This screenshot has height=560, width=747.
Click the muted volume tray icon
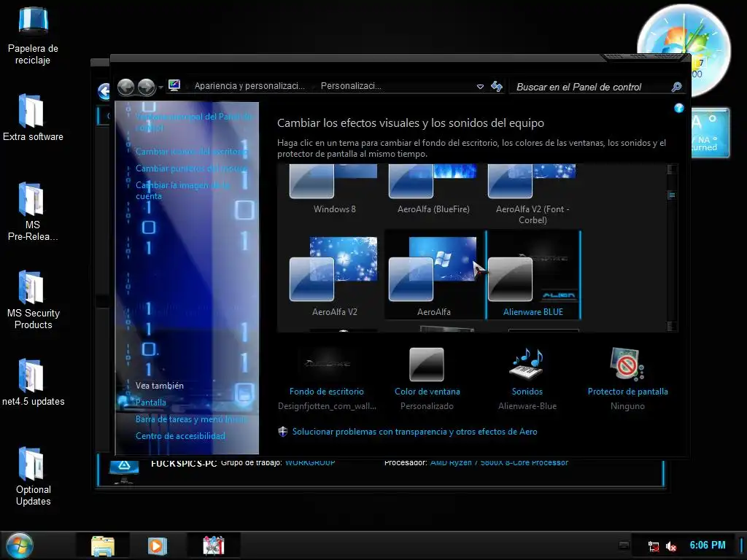point(671,546)
